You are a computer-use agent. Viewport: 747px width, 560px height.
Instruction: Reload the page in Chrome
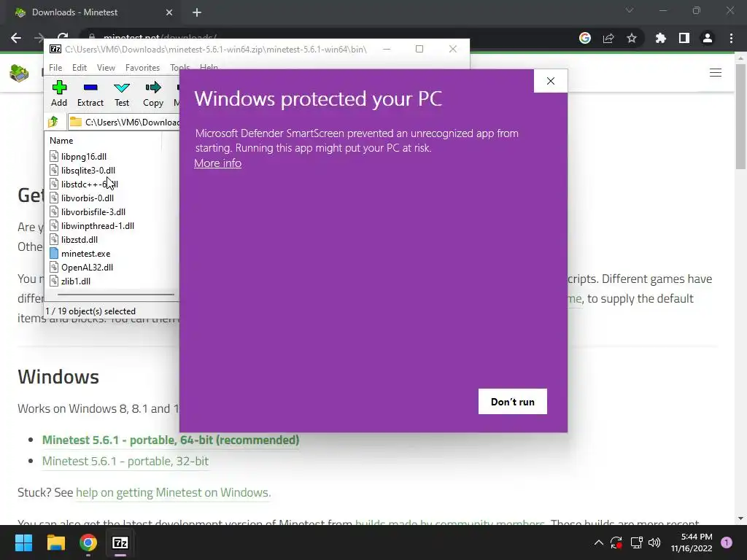pyautogui.click(x=63, y=36)
